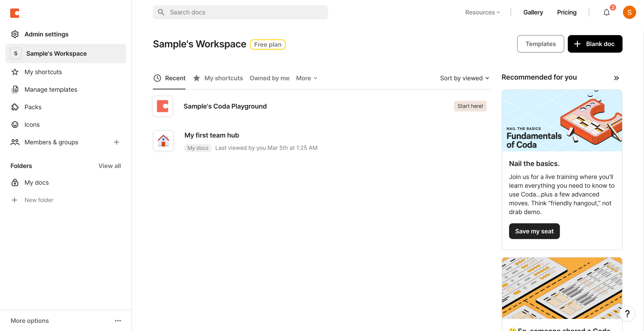The width and height of the screenshot is (644, 331).
Task: Switch to My shortcuts tab
Action: pyautogui.click(x=223, y=78)
